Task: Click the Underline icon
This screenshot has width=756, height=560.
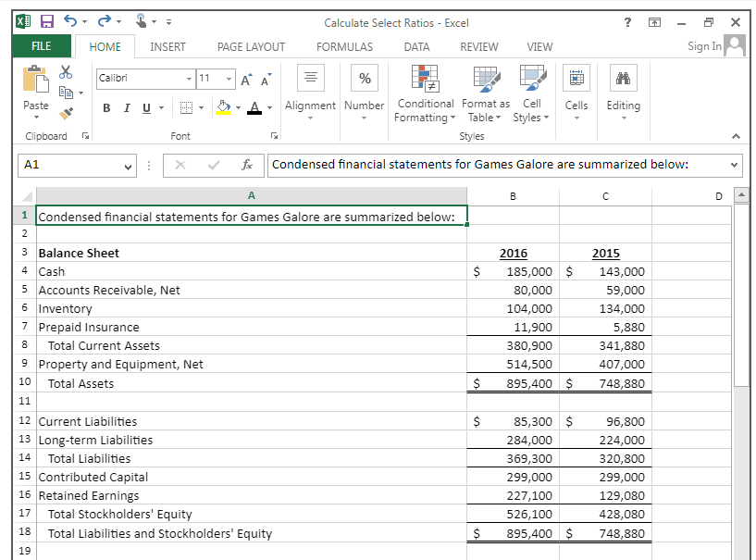Action: [x=145, y=107]
